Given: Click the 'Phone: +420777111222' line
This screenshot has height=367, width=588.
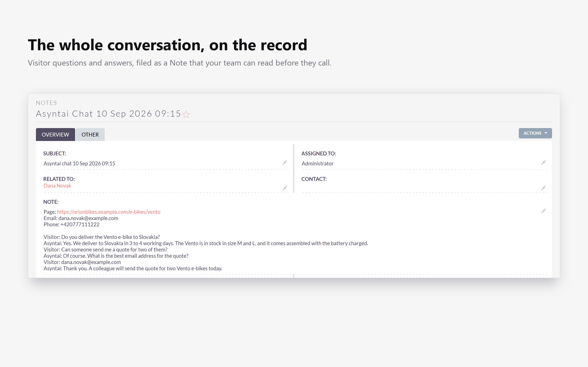Looking at the screenshot, I should 71,225.
